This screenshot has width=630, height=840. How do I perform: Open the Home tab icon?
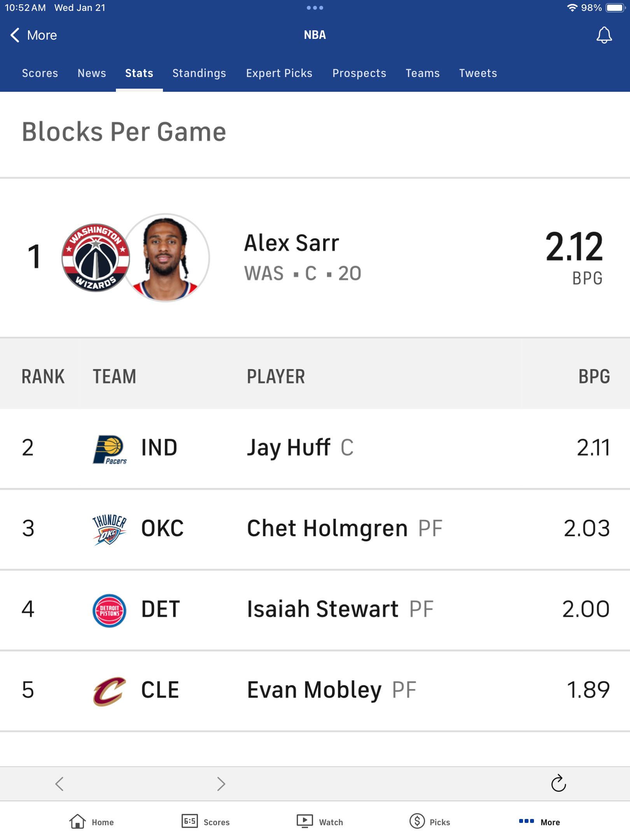78,822
